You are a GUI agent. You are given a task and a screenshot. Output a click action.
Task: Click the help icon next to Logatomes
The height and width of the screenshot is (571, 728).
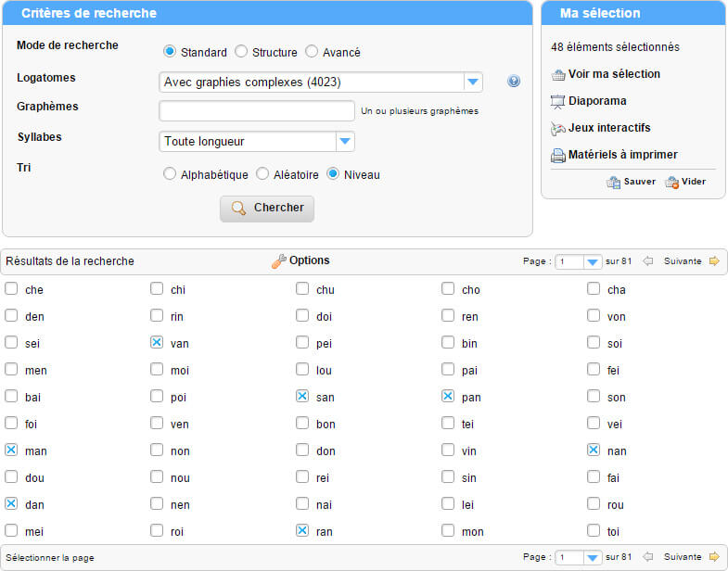[514, 82]
